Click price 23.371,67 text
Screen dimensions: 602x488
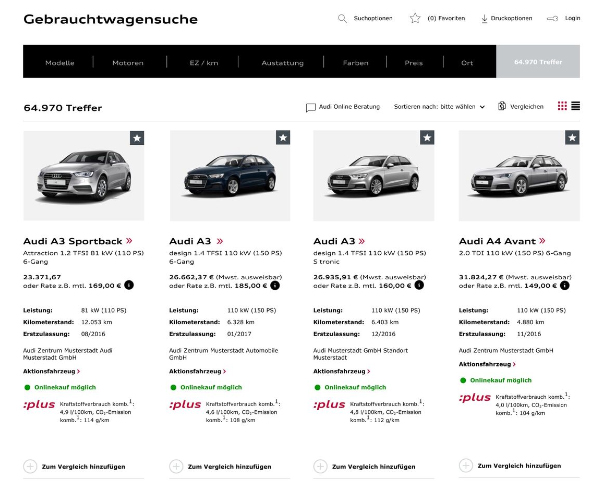coord(42,277)
